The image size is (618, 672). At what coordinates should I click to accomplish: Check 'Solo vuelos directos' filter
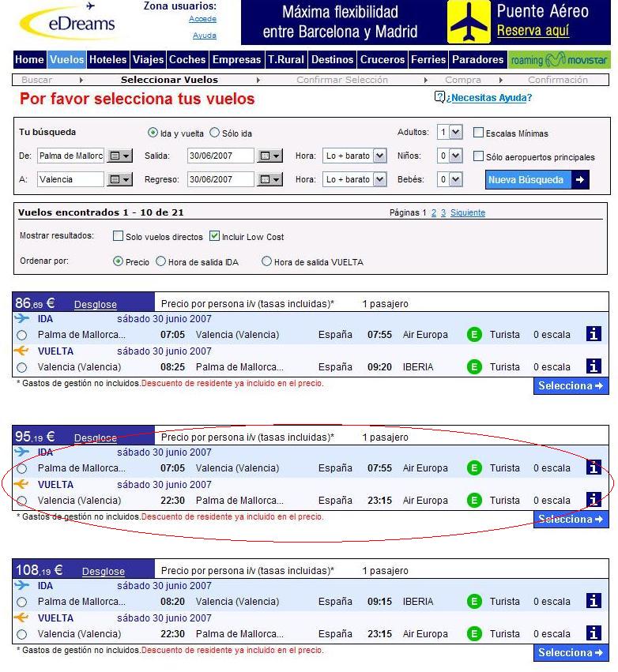coord(118,236)
